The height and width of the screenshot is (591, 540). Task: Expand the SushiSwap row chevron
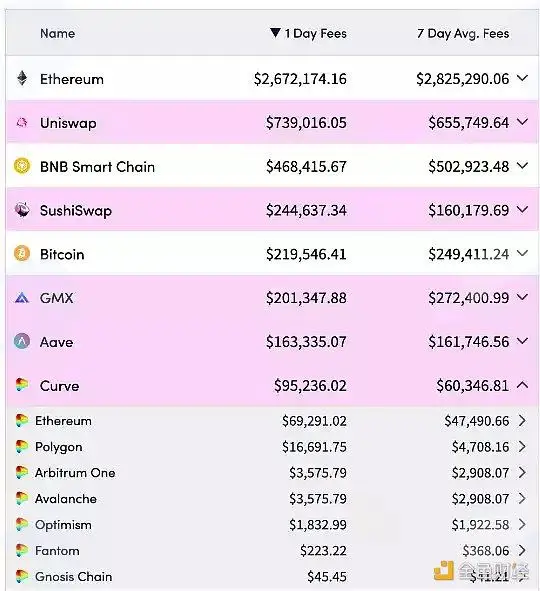(522, 210)
